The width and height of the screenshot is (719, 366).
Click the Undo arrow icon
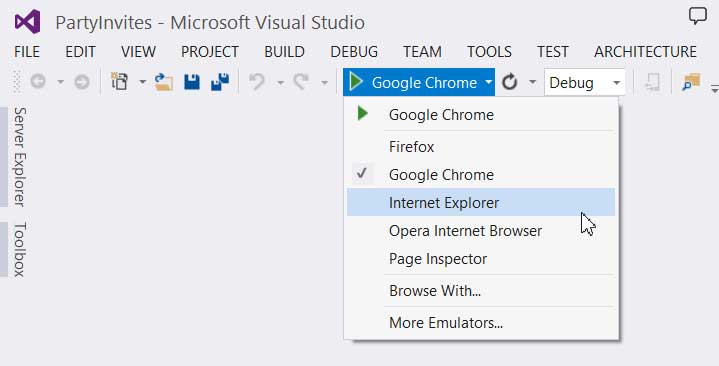[256, 82]
